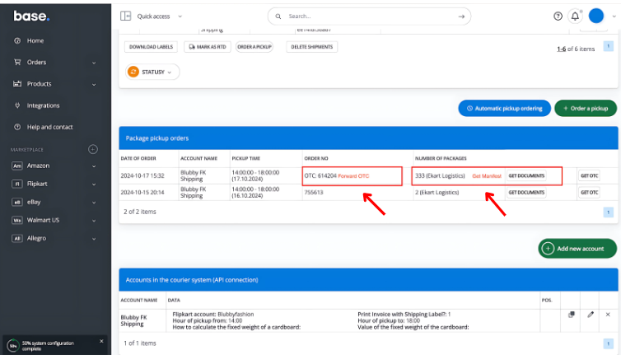This screenshot has width=621, height=364.
Task: Click the sidebar toggle icon beside Quick access
Action: (x=126, y=16)
